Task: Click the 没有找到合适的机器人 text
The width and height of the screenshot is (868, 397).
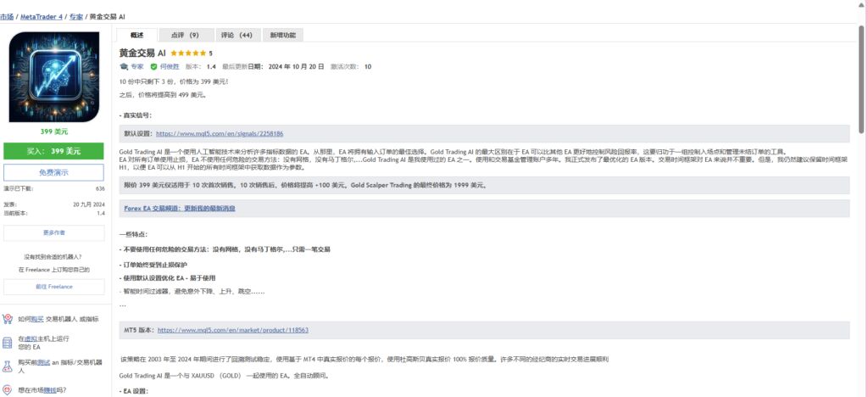Action: [x=53, y=257]
